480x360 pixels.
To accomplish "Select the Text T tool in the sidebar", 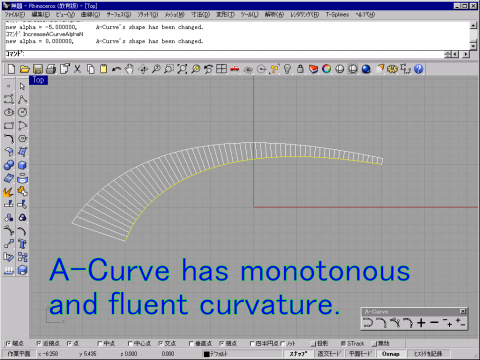I will point(22,244).
